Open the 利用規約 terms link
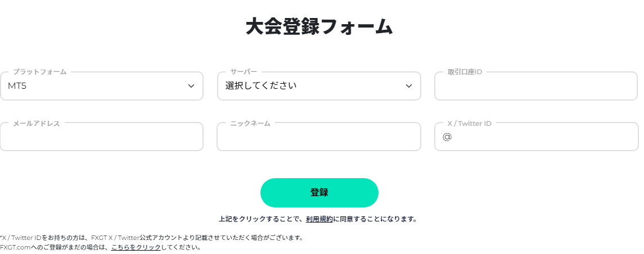The width and height of the screenshot is (644, 254). [319, 219]
